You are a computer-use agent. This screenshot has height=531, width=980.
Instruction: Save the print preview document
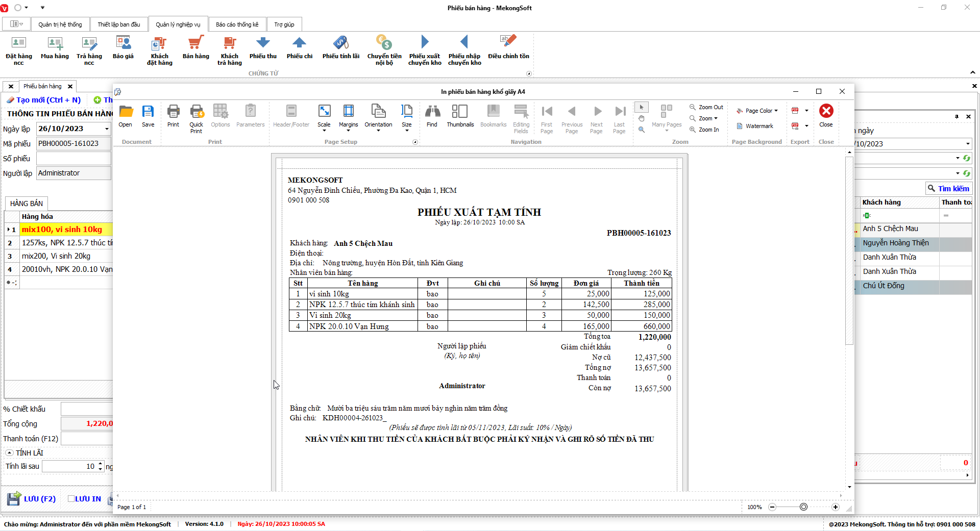point(148,116)
